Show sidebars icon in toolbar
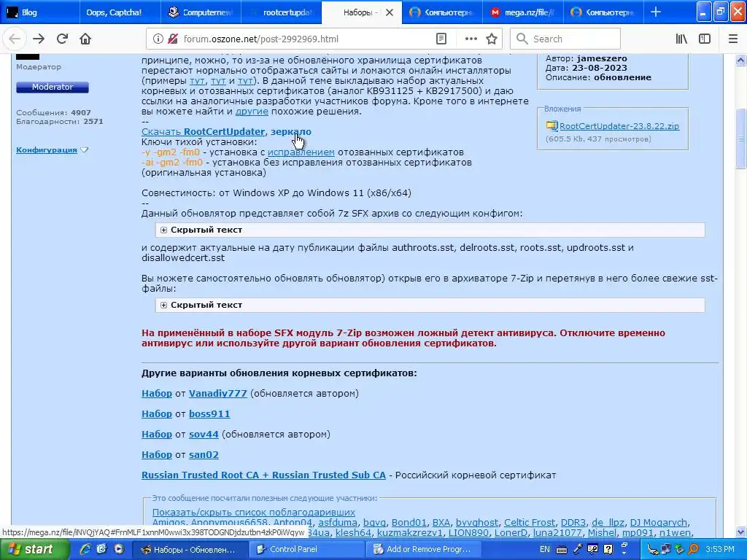This screenshot has height=560, width=747. (705, 39)
